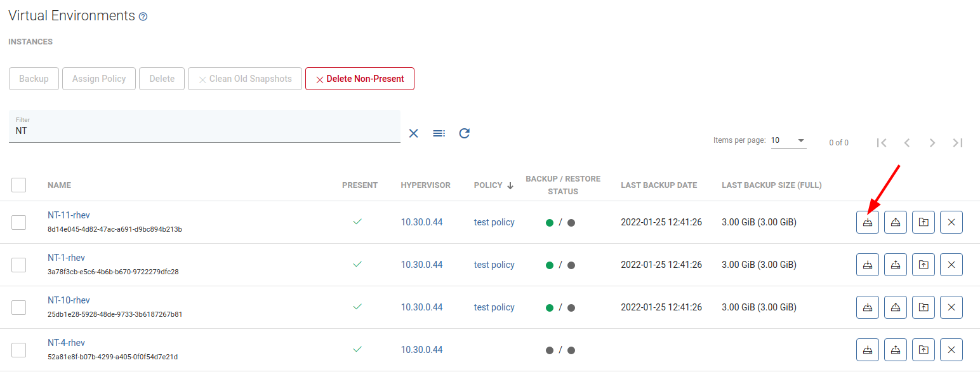Tick the checkbox for NT-10-rhev

pos(19,307)
